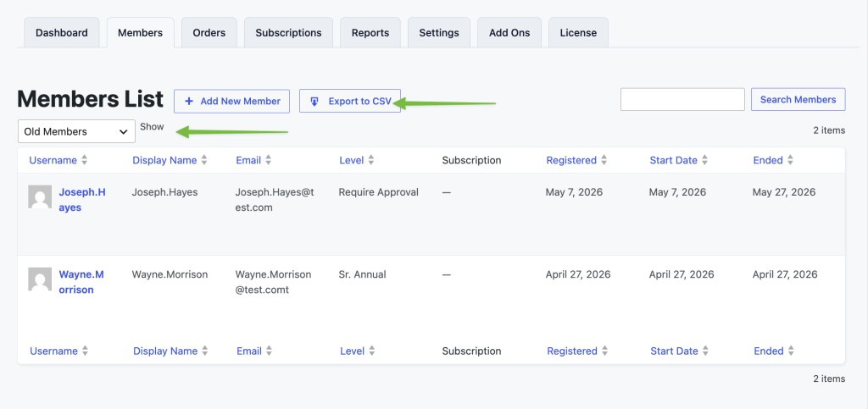Click Joseph.Hayes display name cell

(165, 192)
